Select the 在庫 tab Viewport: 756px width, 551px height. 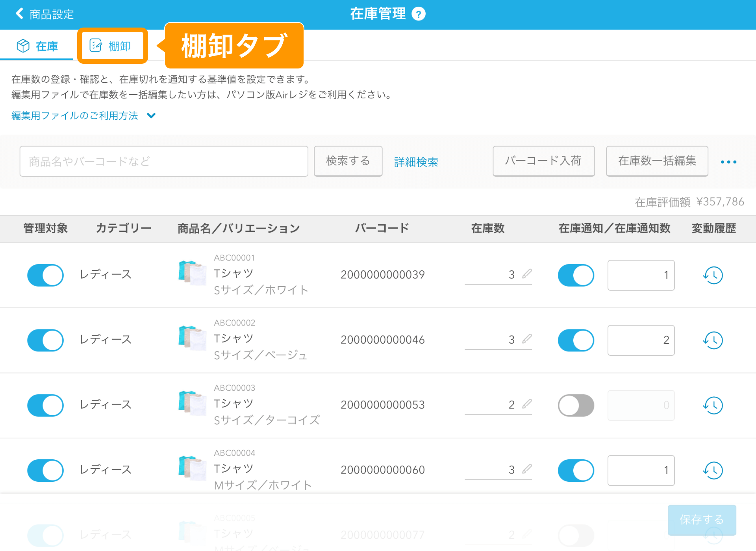coord(37,46)
